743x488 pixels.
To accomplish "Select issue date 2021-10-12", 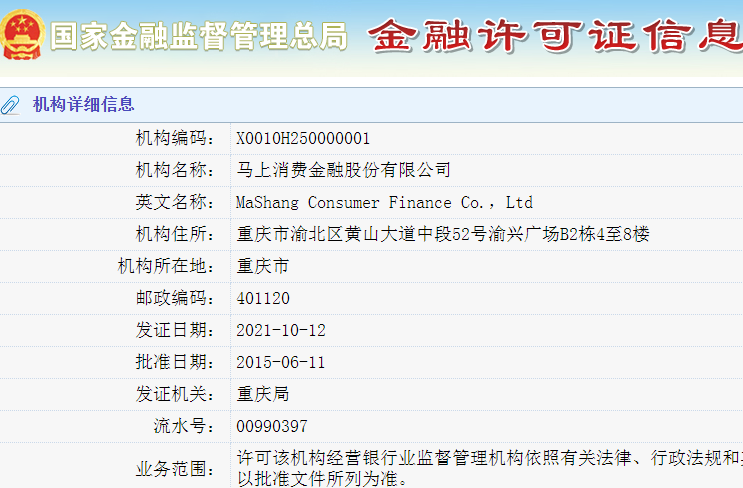I will 281,330.
